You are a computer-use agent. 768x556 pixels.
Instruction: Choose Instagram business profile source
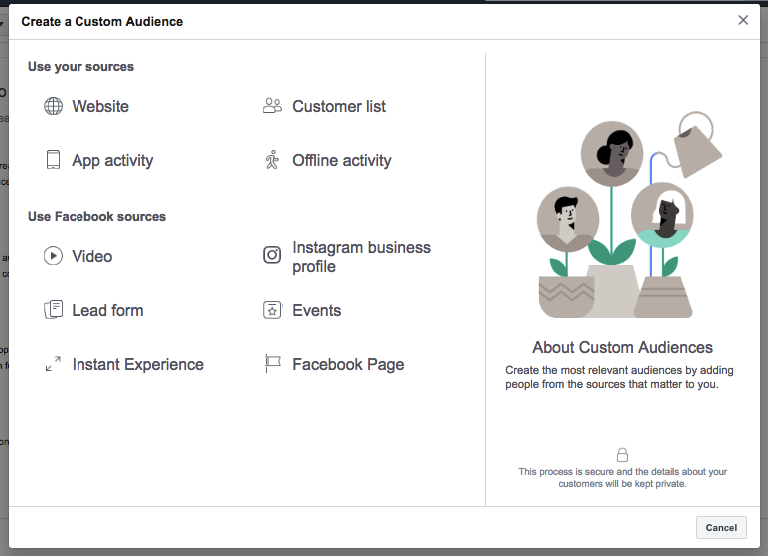tap(361, 257)
